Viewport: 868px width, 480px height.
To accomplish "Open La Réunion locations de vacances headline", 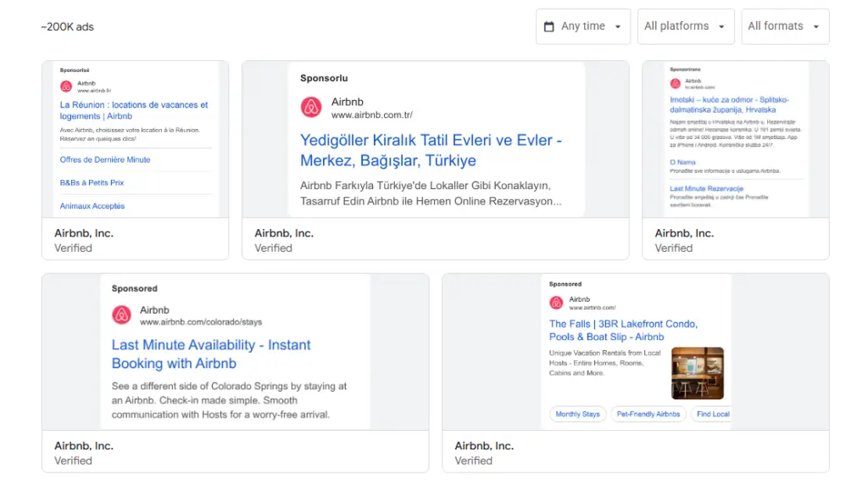I will (134, 110).
